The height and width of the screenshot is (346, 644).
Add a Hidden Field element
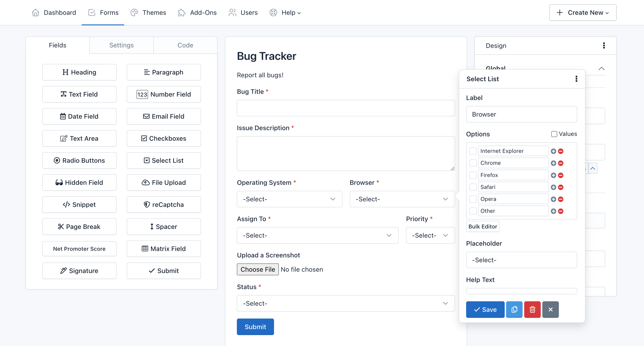tap(79, 182)
